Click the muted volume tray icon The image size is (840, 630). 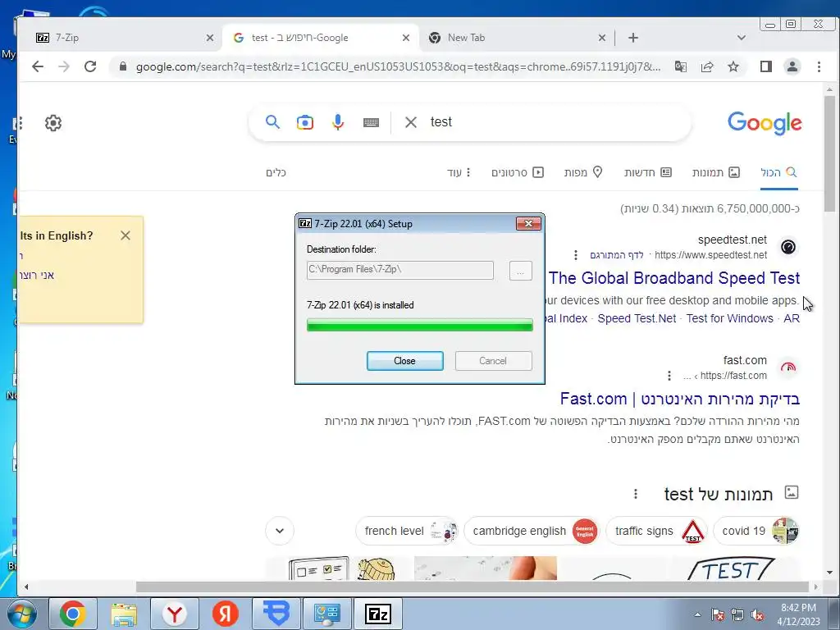coord(757,615)
